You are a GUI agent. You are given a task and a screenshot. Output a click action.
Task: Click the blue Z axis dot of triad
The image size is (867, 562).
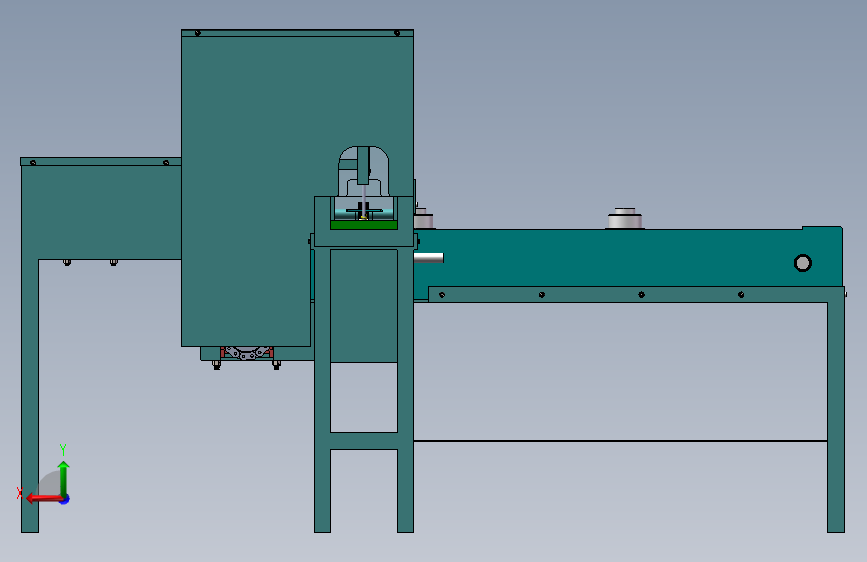65,499
